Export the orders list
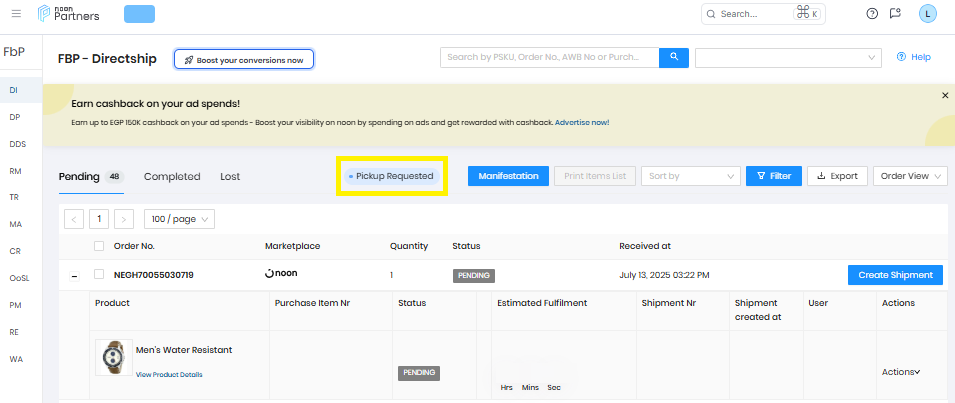The width and height of the screenshot is (955, 403). 837,176
